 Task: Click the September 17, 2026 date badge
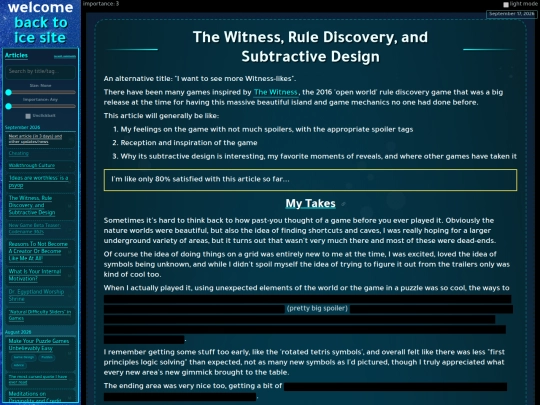click(x=511, y=14)
